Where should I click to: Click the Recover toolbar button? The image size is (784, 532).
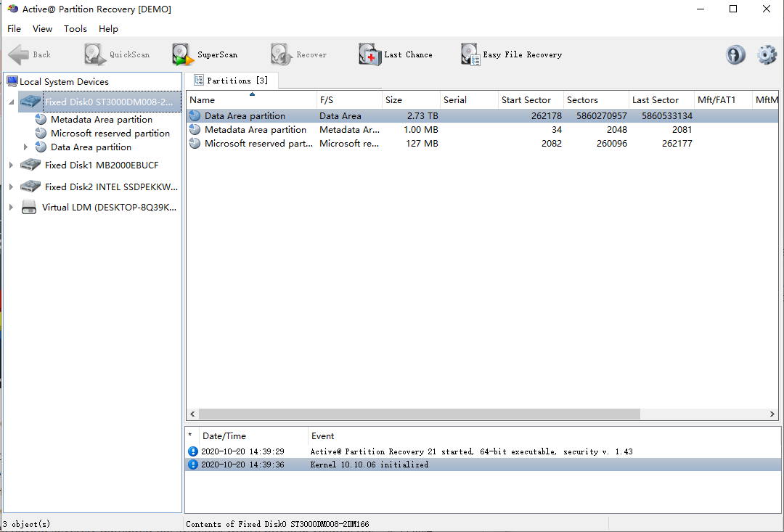(x=298, y=54)
